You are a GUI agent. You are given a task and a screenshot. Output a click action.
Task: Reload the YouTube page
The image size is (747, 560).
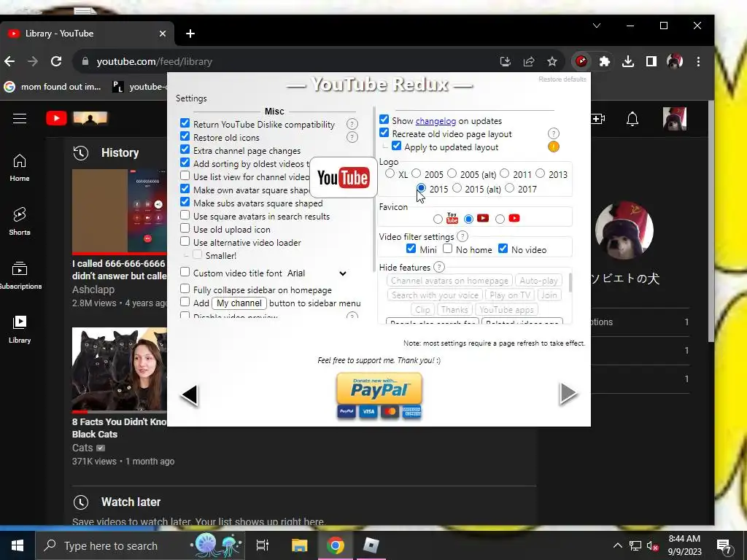[56, 61]
